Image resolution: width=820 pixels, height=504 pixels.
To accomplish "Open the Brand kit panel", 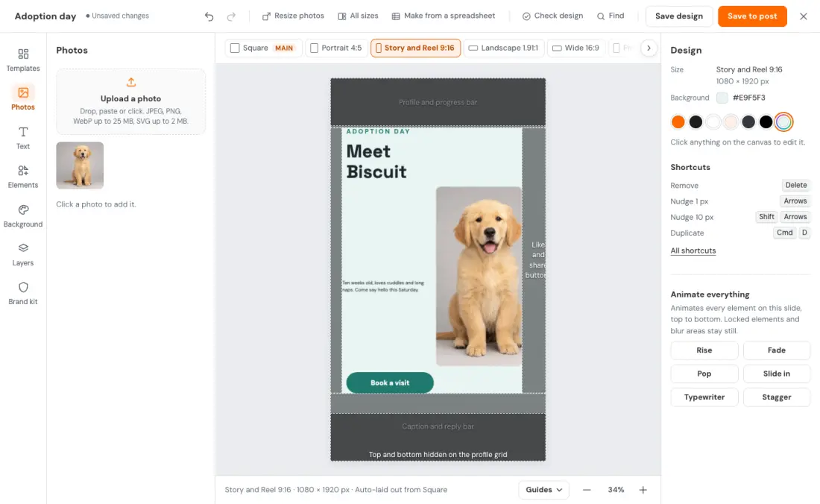I will (x=23, y=293).
